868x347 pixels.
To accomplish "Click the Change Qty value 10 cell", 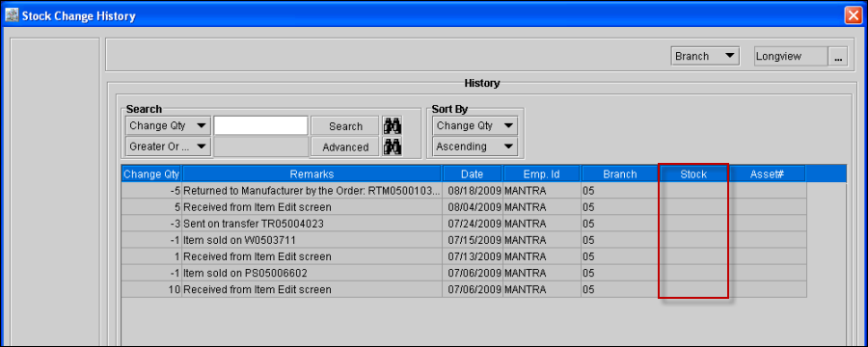I will [x=151, y=289].
